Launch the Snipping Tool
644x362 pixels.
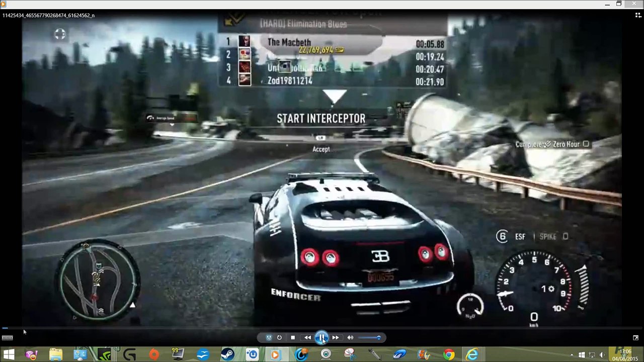[x=350, y=355]
